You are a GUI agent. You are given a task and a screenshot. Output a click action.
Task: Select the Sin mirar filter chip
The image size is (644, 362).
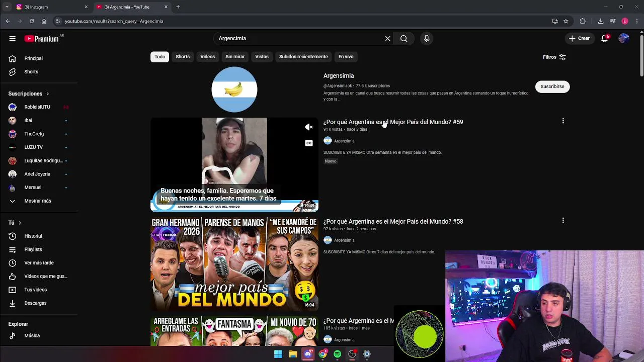[x=235, y=57]
